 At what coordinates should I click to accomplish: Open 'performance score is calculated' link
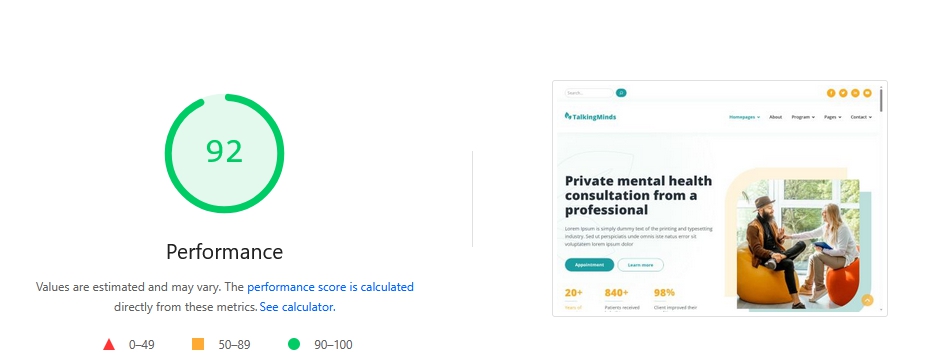tap(330, 287)
